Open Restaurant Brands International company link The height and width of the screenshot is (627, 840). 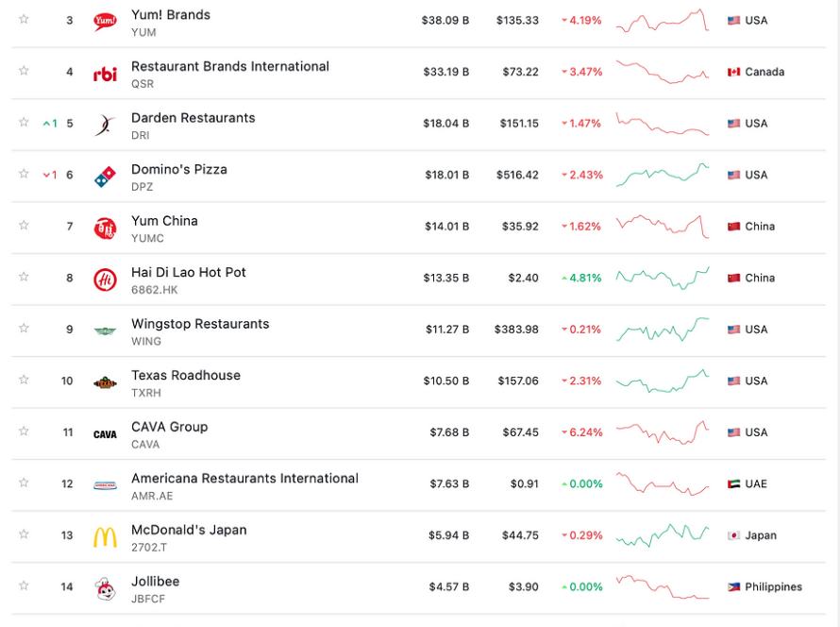coord(230,66)
